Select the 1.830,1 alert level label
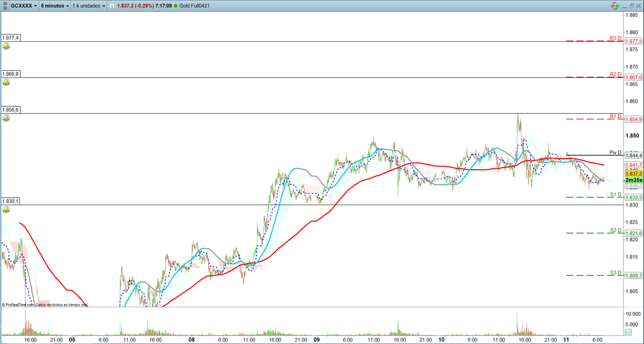Screen dimensions: 644x344 11,201
